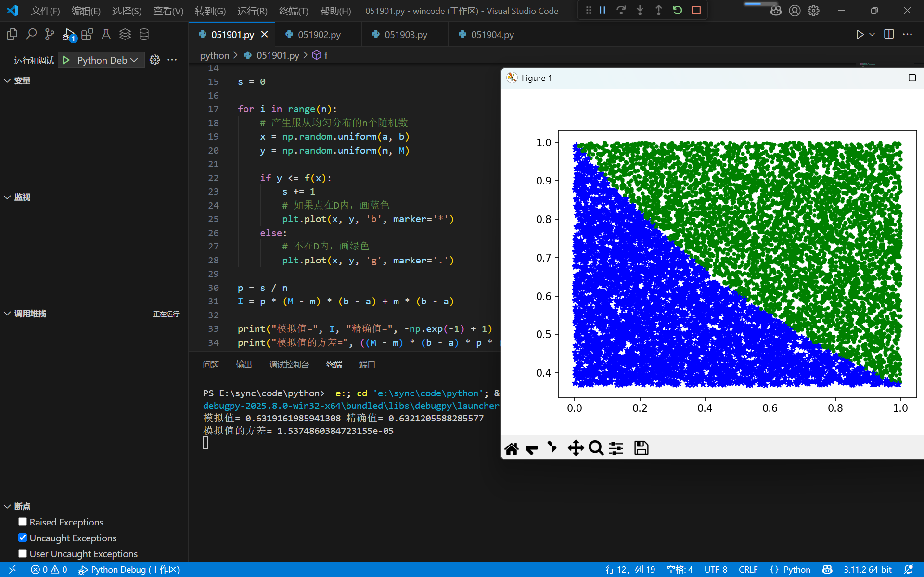Enable Raised Exceptions breakpoint checkbox
924x577 pixels.
pos(23,522)
